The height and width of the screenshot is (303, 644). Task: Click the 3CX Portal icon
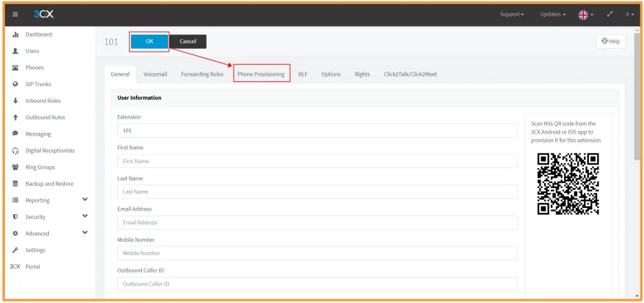tap(15, 267)
